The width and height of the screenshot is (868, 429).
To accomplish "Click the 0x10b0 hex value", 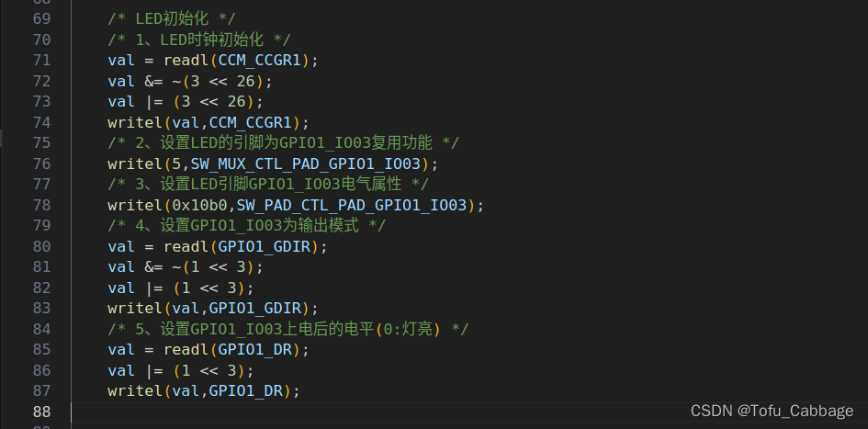I will click(x=200, y=206).
